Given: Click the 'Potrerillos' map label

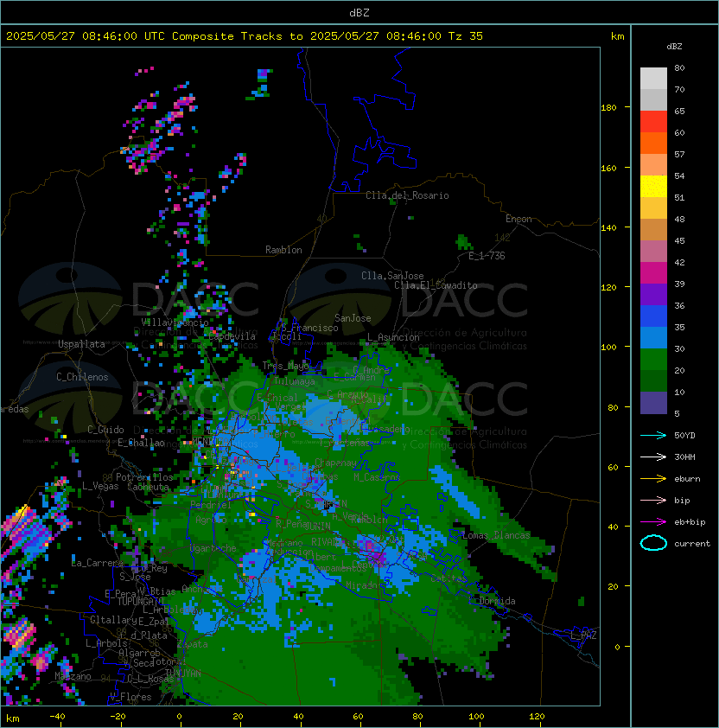Looking at the screenshot, I should pyautogui.click(x=144, y=477).
